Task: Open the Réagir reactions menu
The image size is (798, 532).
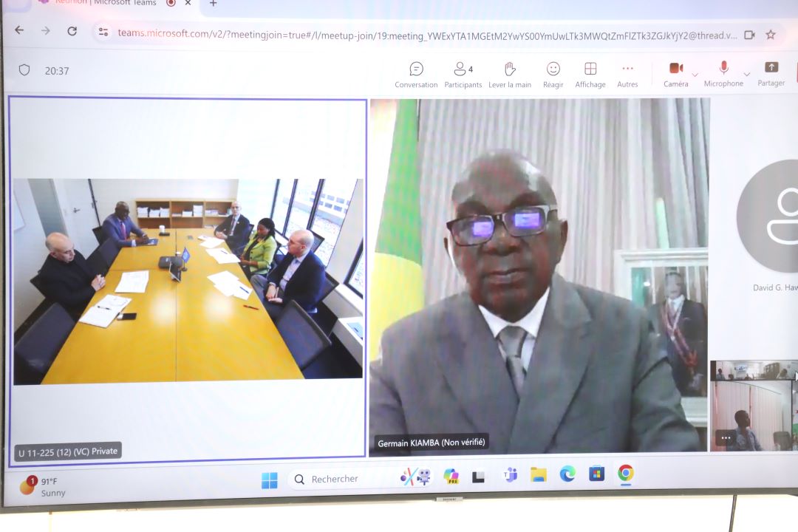Action: pyautogui.click(x=553, y=74)
